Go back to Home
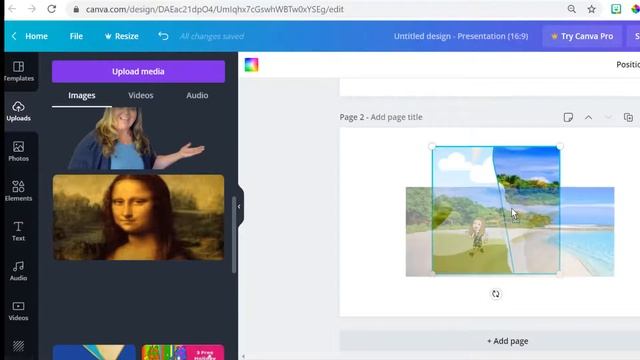Viewport: 640px width, 360px height. [30, 36]
